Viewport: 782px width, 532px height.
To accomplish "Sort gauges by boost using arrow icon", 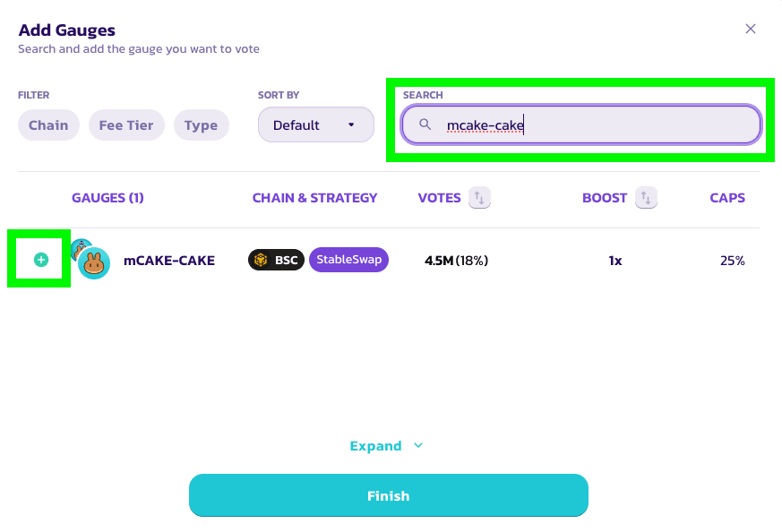I will tap(645, 198).
